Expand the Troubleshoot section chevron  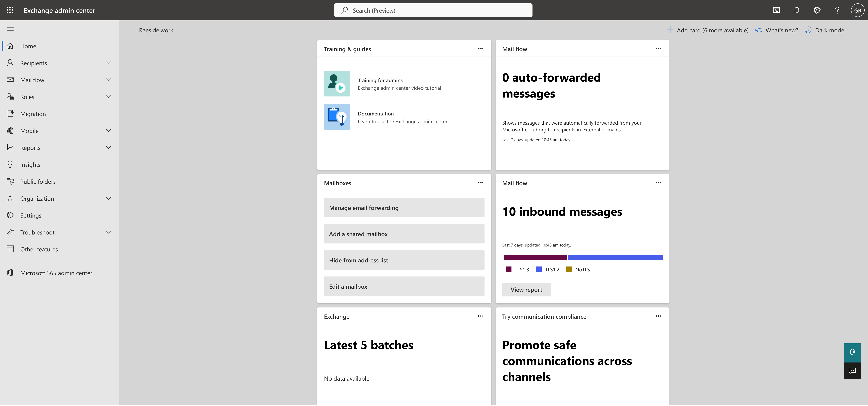point(108,232)
